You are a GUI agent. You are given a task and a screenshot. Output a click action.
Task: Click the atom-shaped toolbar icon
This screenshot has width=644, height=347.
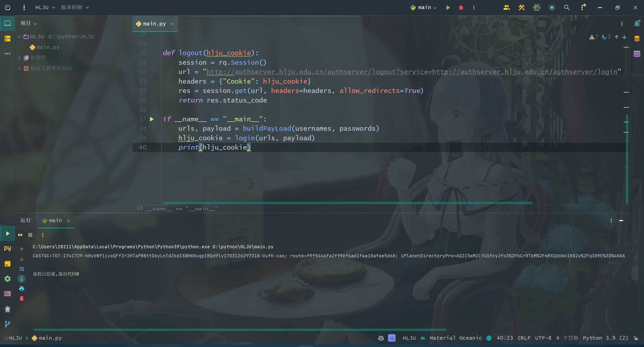[537, 8]
